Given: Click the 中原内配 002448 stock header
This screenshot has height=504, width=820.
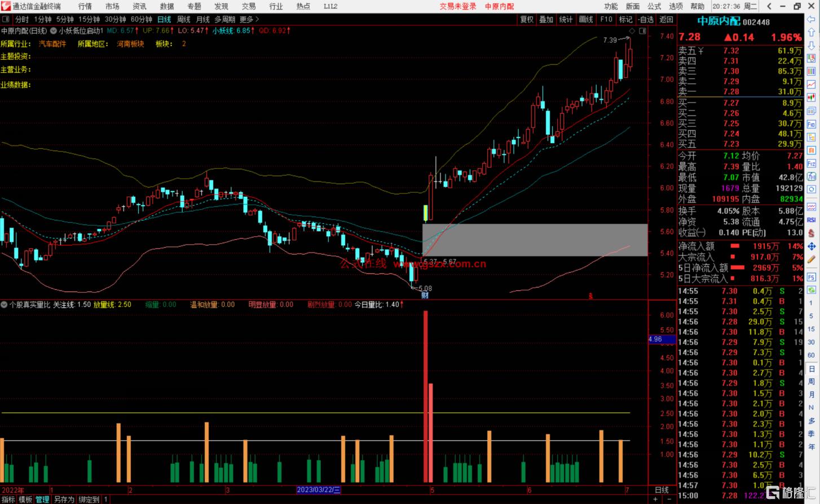Looking at the screenshot, I should pos(733,21).
